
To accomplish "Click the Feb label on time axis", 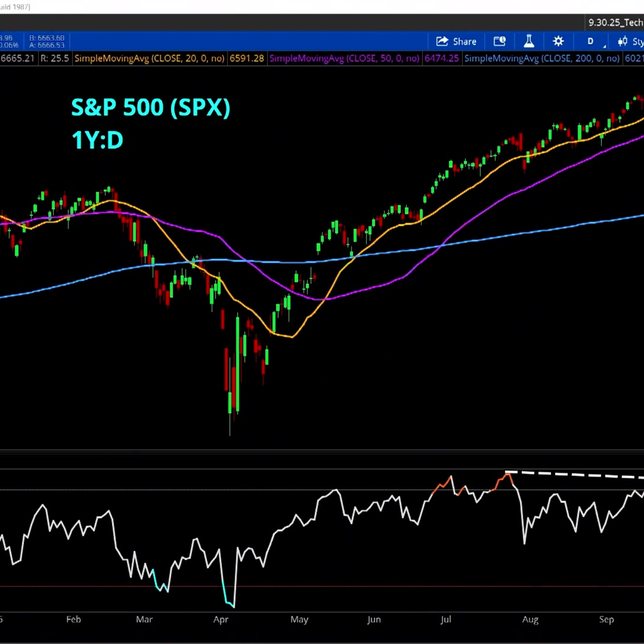I will [73, 619].
